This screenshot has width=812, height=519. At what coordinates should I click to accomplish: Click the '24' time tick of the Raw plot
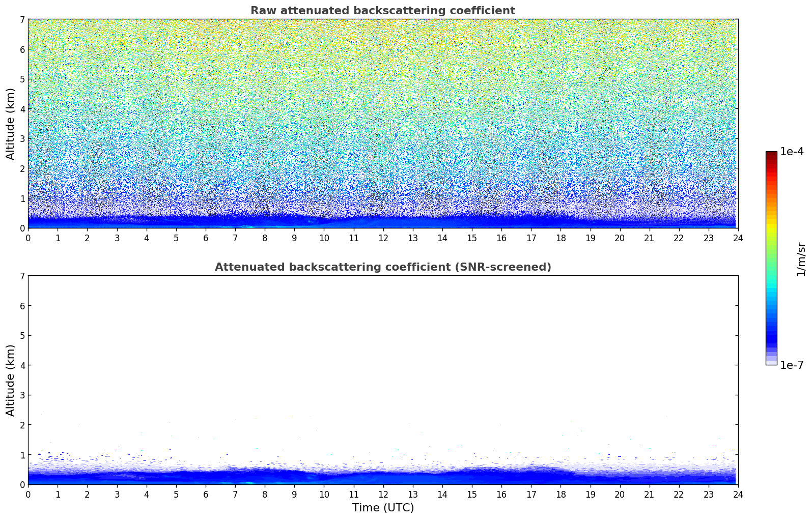click(738, 238)
